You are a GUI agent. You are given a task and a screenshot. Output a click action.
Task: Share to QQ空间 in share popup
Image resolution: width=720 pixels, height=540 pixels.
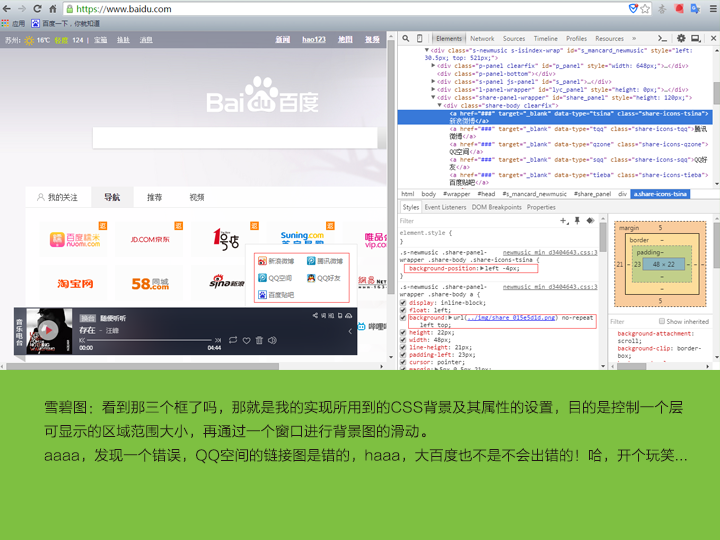275,278
